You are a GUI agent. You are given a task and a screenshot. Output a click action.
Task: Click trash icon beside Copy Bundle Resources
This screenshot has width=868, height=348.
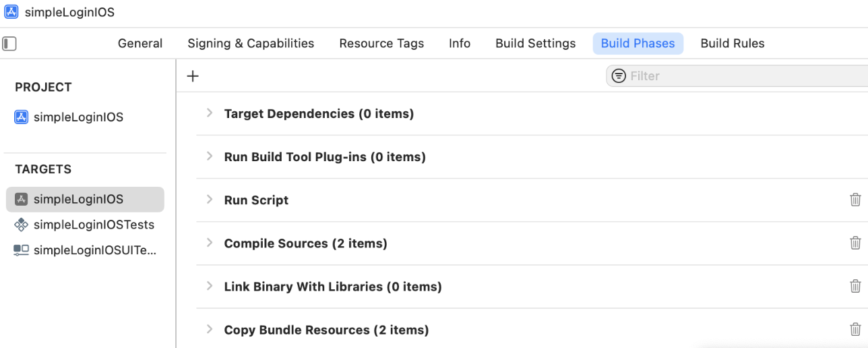tap(855, 329)
